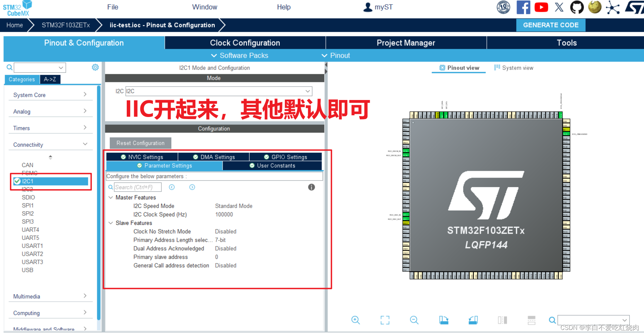Open the Pinout dropdown menu
644x334 pixels.
(x=336, y=55)
